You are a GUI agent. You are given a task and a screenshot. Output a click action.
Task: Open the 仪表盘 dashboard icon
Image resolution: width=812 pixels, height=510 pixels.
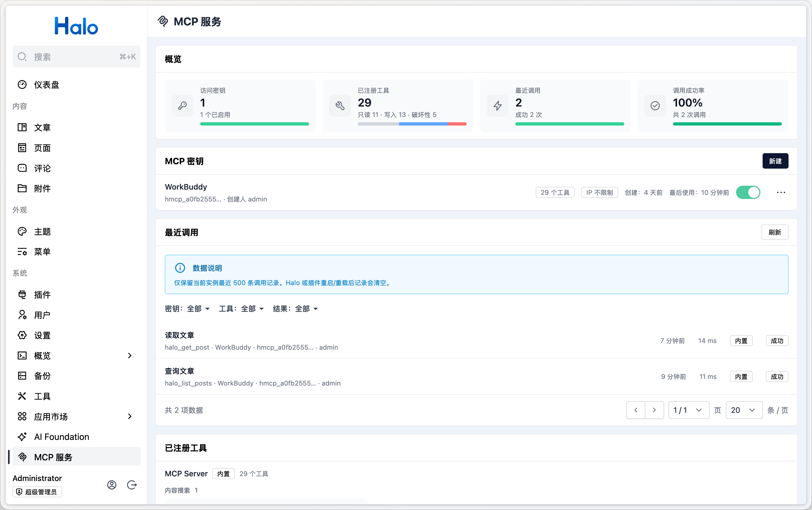(22, 85)
